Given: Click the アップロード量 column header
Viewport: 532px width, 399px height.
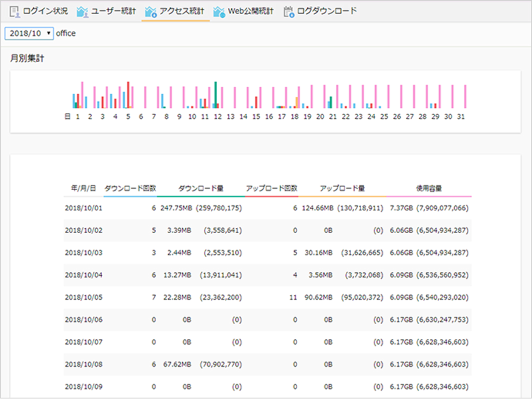Looking at the screenshot, I should (342, 188).
